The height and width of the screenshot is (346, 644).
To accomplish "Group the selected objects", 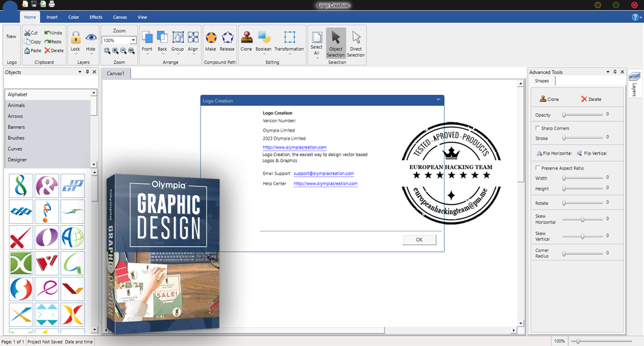I will [x=178, y=42].
